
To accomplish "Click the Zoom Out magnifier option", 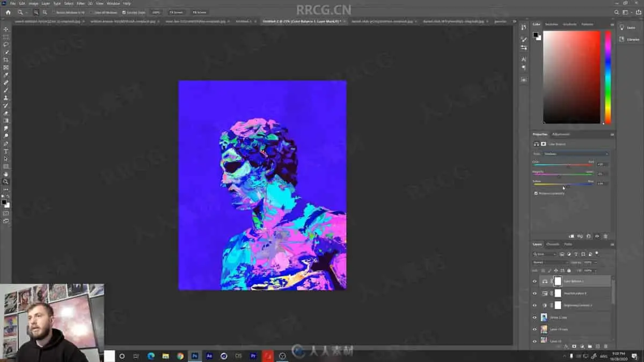I will (x=45, y=12).
